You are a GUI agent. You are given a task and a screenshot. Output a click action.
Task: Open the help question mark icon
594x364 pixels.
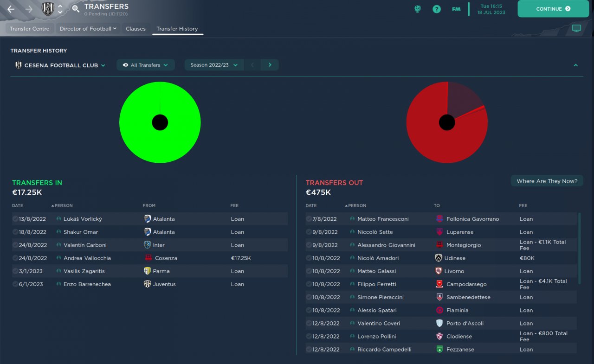tap(437, 9)
